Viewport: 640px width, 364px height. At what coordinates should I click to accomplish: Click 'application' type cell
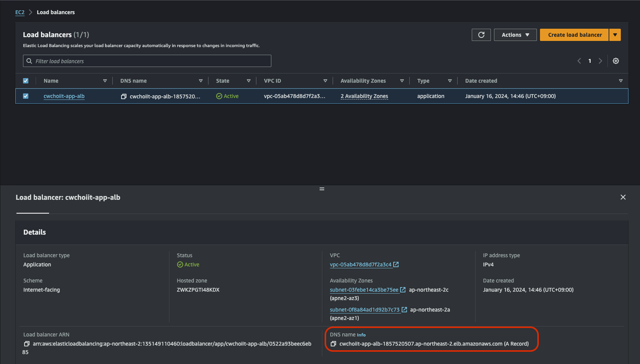[431, 96]
